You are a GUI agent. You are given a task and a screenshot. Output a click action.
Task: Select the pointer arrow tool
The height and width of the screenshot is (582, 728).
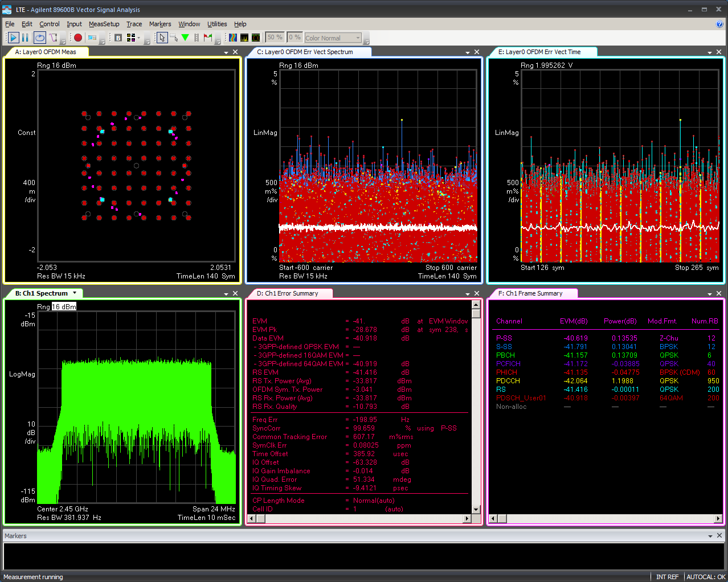click(162, 38)
